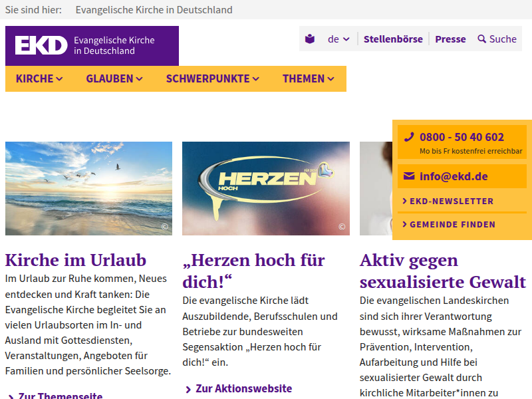
Task: Expand the Schwerpunkte menu
Action: click(213, 78)
